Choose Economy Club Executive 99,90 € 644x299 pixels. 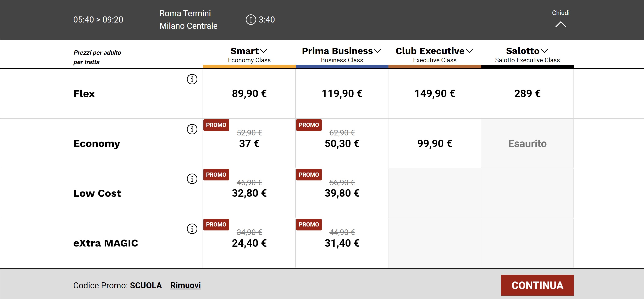pyautogui.click(x=435, y=144)
